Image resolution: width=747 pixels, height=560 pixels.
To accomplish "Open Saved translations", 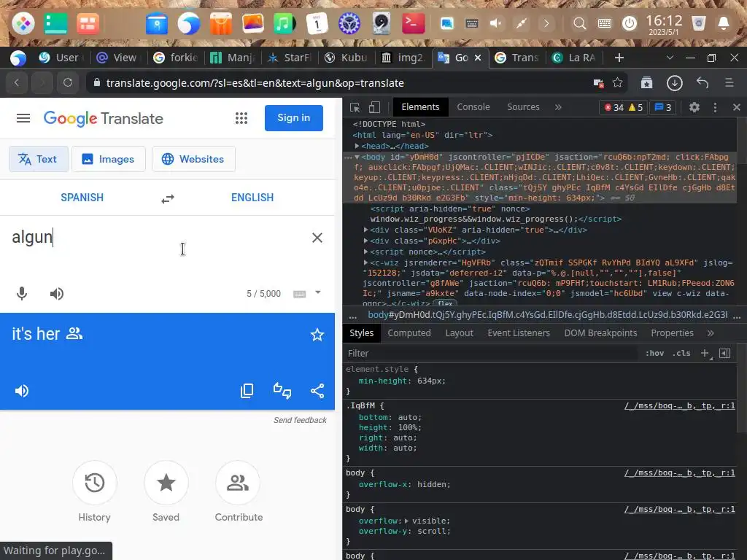I will point(166,483).
